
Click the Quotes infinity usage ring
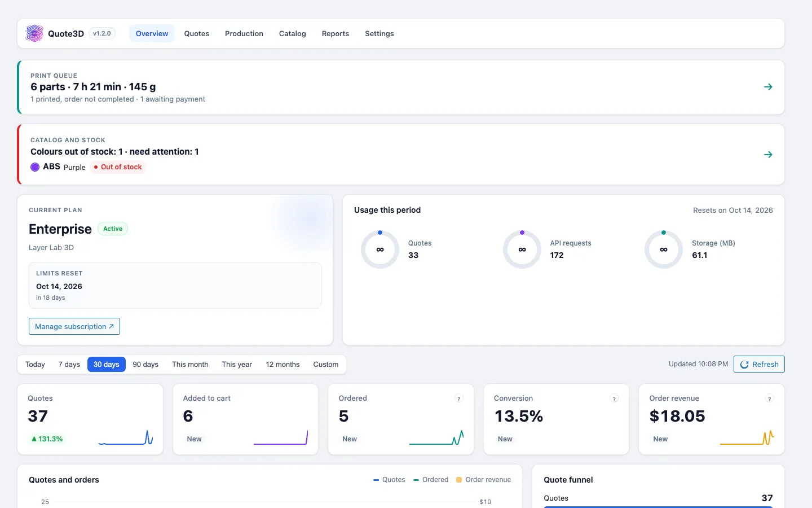pos(380,249)
